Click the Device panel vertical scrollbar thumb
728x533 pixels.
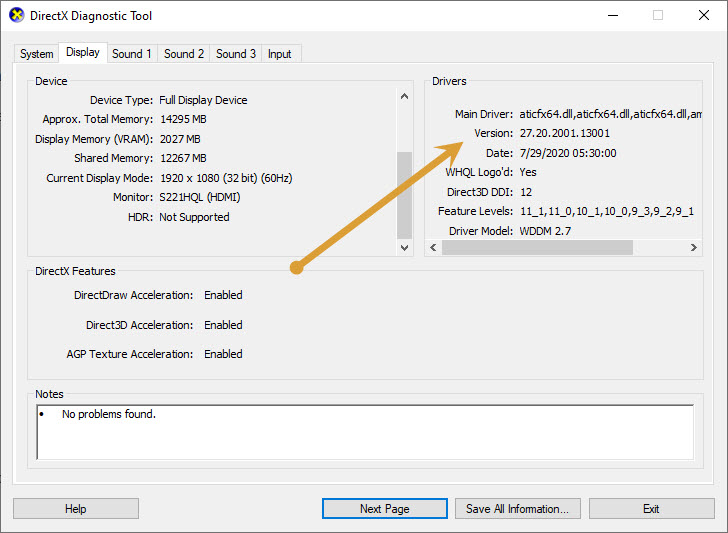[404, 195]
